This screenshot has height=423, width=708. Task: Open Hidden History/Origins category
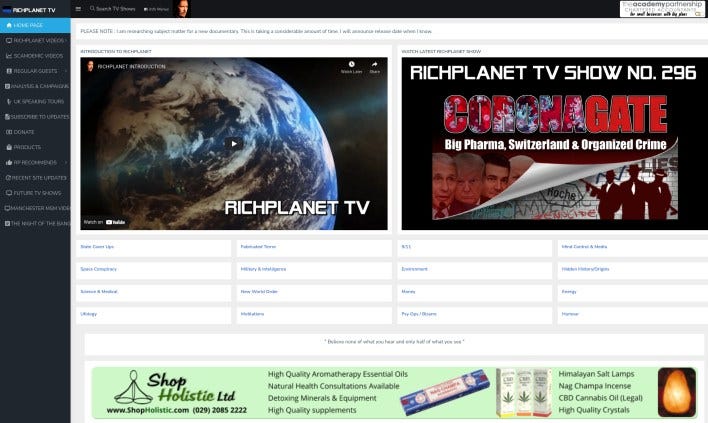pos(586,269)
